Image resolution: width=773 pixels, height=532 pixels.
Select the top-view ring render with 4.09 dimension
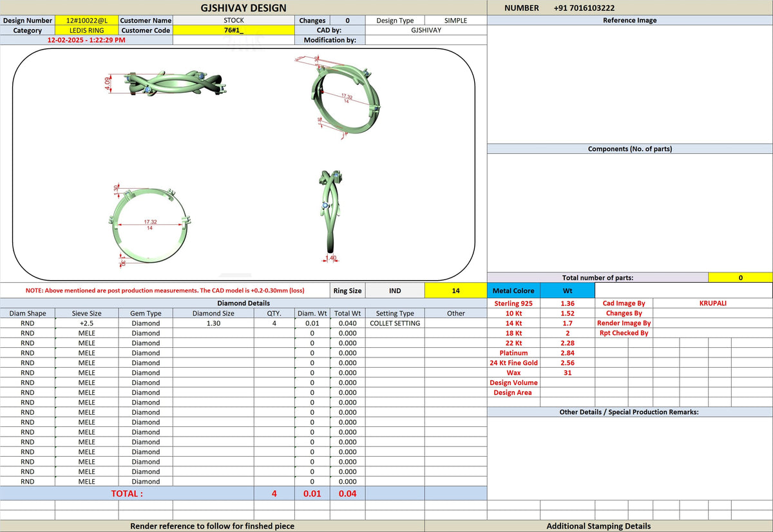[x=167, y=82]
